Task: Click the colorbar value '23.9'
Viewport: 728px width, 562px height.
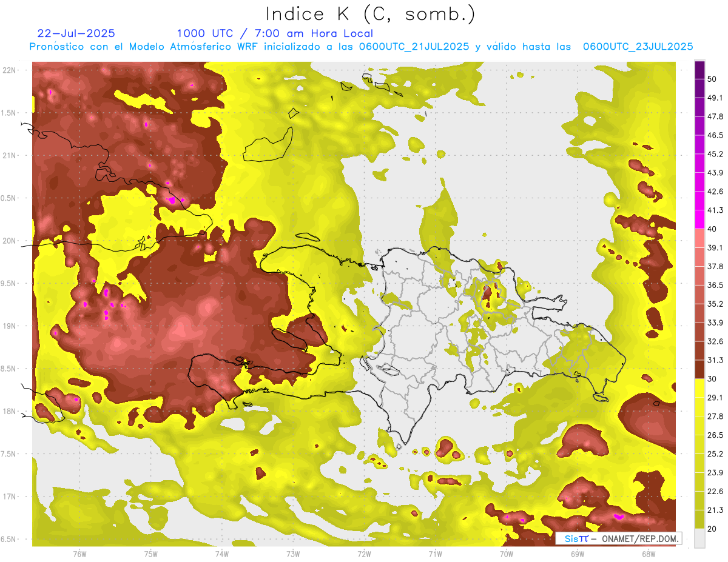Action: pyautogui.click(x=715, y=473)
